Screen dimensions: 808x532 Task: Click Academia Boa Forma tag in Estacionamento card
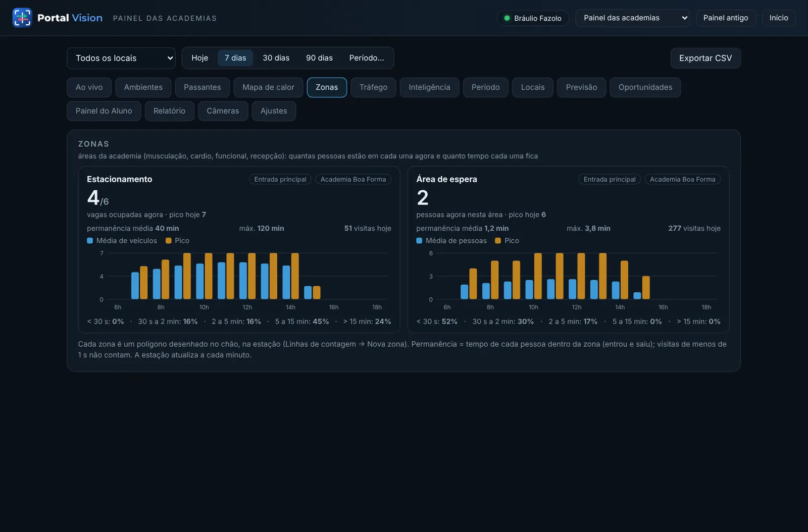coord(353,179)
